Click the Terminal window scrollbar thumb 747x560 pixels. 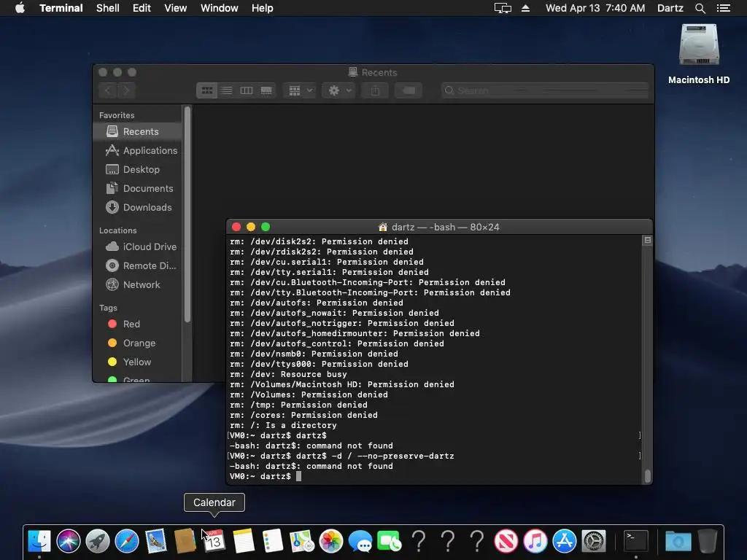[x=648, y=475]
